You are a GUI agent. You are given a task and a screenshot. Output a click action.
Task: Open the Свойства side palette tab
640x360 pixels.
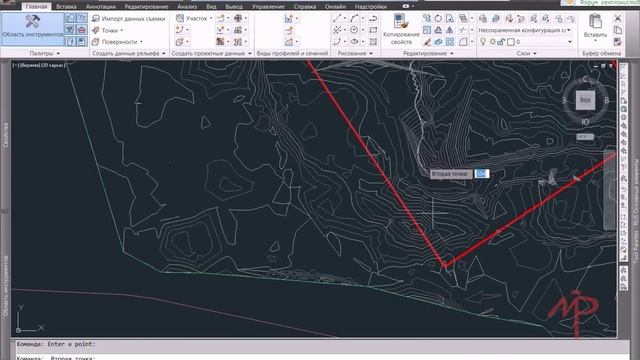(x=5, y=136)
